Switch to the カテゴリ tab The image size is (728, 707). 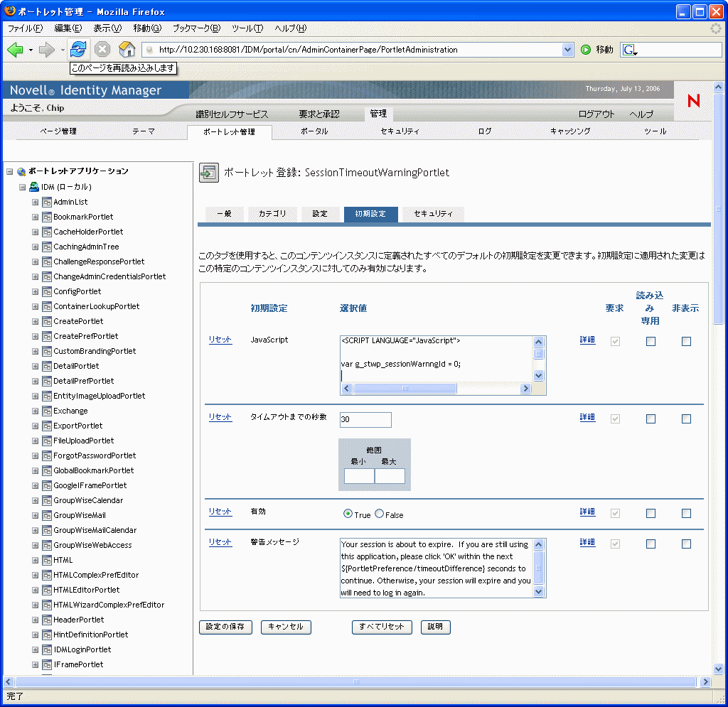tap(272, 214)
